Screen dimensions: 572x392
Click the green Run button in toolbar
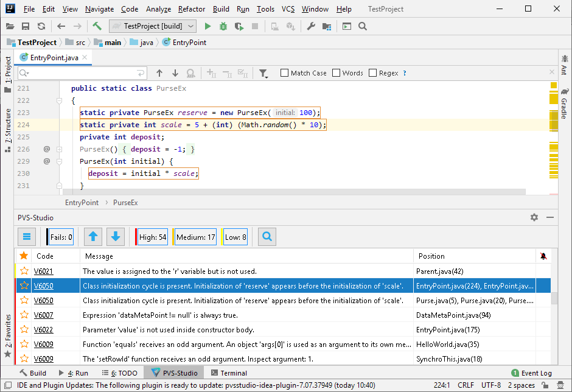tap(208, 26)
